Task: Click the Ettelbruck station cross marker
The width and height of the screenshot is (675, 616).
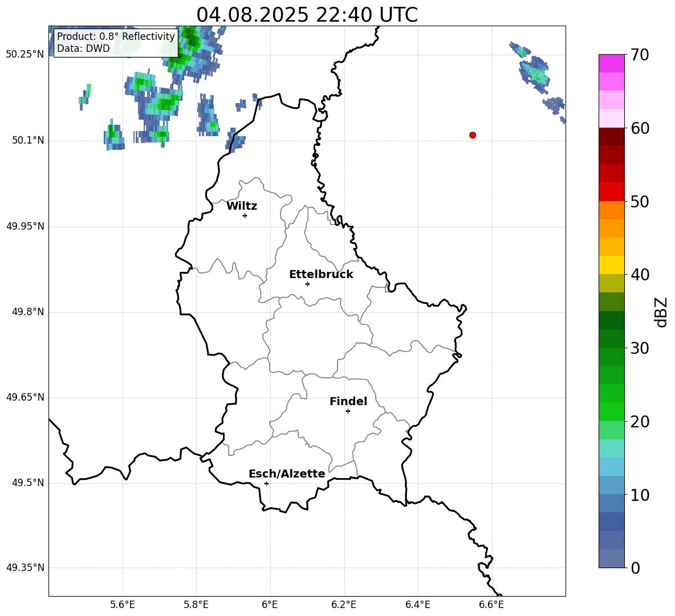Action: point(307,284)
